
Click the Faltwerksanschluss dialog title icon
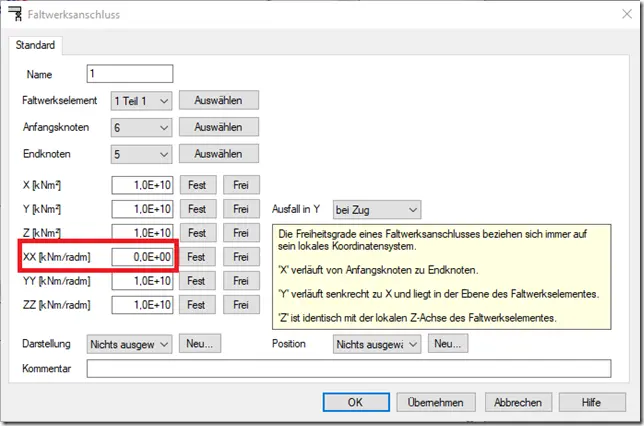[x=16, y=14]
